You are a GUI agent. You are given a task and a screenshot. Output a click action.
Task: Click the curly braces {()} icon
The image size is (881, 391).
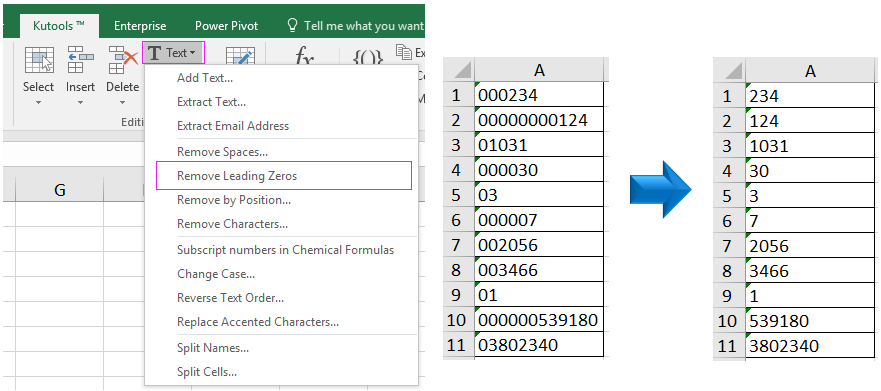[x=367, y=59]
